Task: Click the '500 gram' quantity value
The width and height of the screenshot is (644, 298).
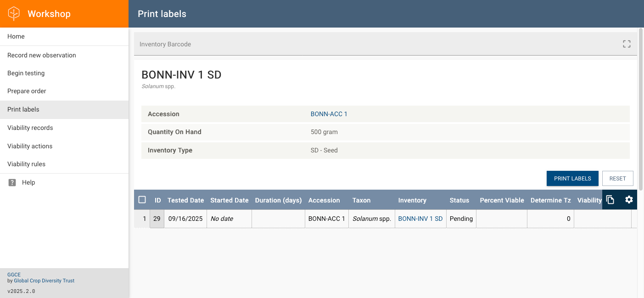Action: coord(324,132)
